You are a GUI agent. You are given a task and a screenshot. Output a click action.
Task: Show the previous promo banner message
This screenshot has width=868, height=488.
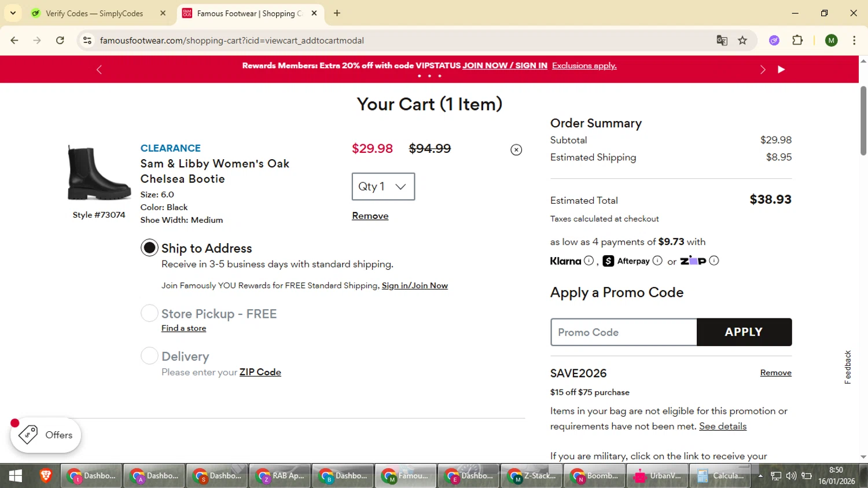(x=99, y=69)
